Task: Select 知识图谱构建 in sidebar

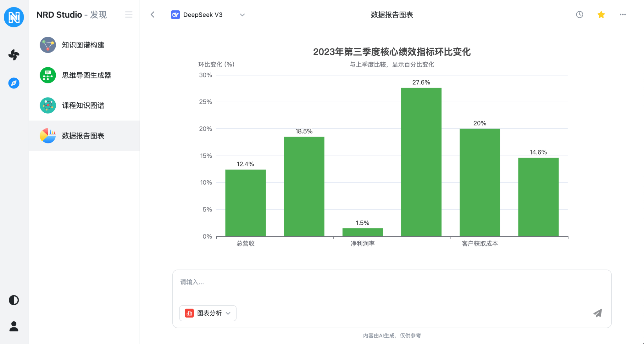Action: point(83,45)
